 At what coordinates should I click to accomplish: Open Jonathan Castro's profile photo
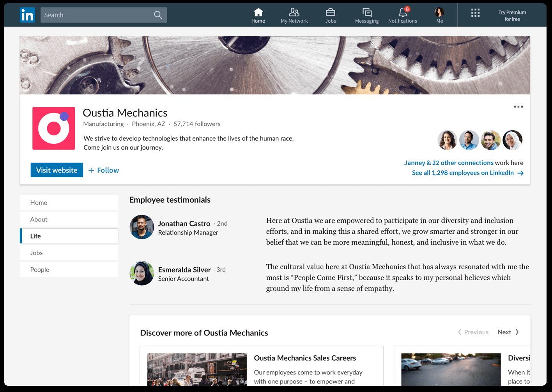pos(142,227)
